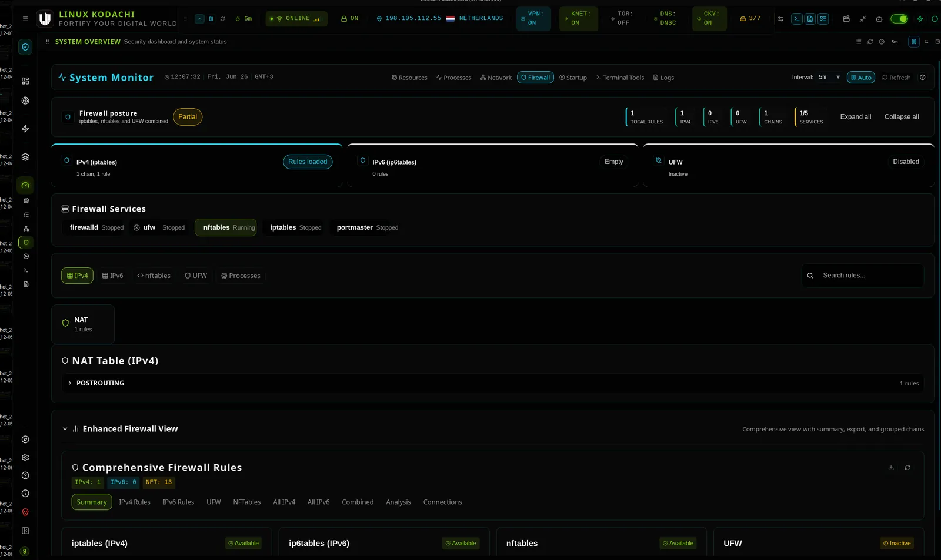Open the checklist icon in top bar
941x560 pixels.
pos(823,19)
